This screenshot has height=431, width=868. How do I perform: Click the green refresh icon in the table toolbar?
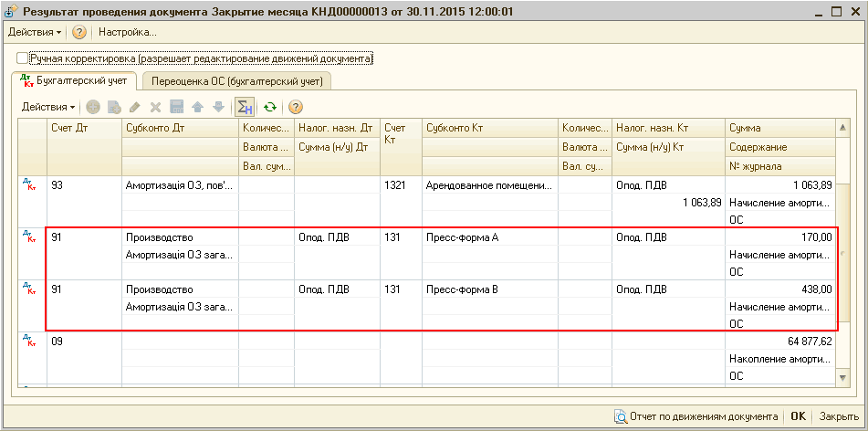coord(269,107)
